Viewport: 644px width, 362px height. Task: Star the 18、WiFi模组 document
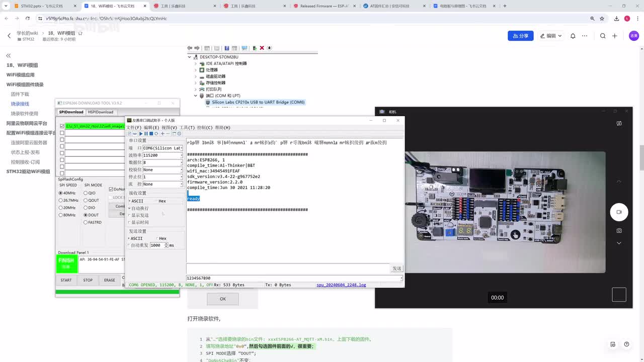pyautogui.click(x=80, y=33)
